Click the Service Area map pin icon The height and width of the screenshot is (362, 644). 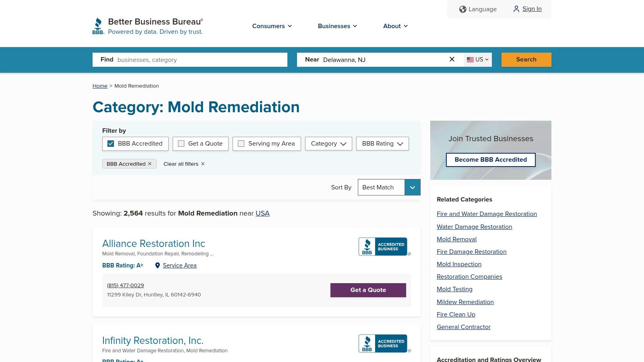click(157, 265)
